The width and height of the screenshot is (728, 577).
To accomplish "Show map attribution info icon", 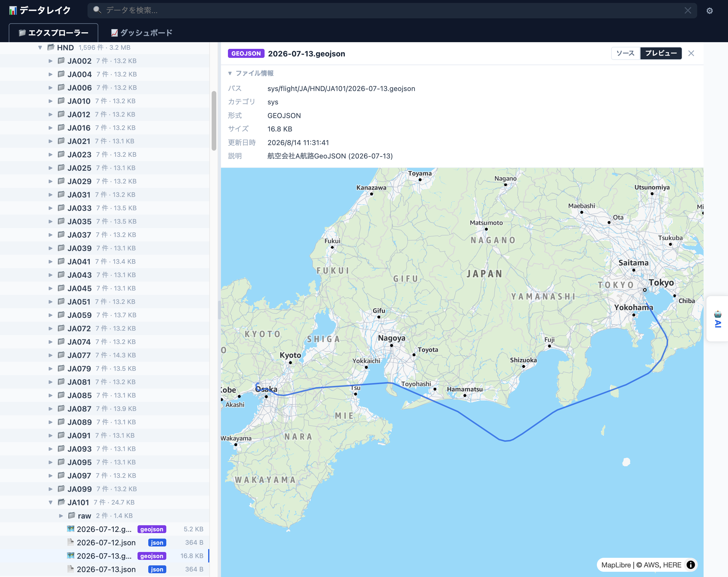I will click(x=690, y=564).
